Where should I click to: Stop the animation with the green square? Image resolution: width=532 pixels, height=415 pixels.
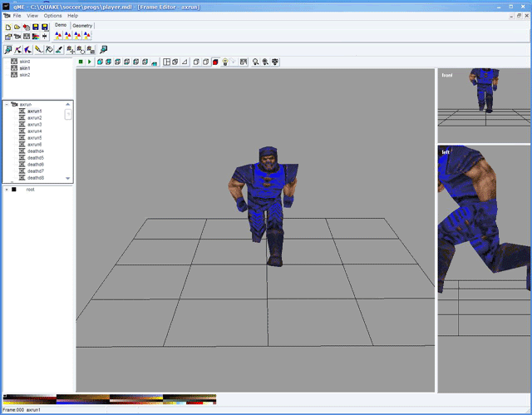[81, 62]
